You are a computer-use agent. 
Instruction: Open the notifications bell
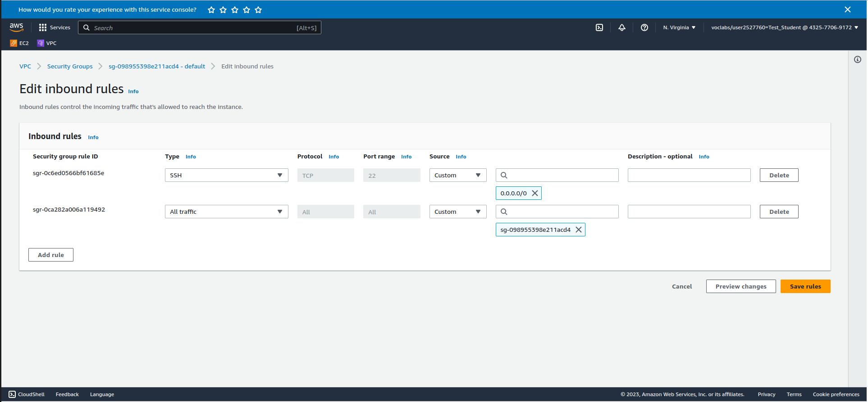(621, 27)
